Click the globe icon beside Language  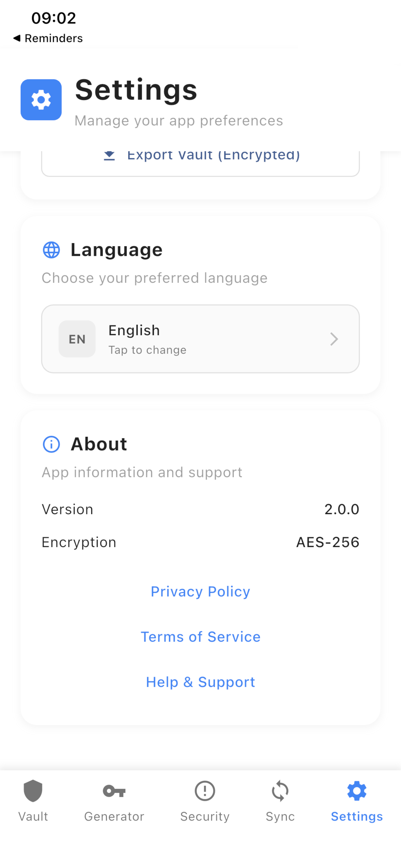click(x=52, y=250)
